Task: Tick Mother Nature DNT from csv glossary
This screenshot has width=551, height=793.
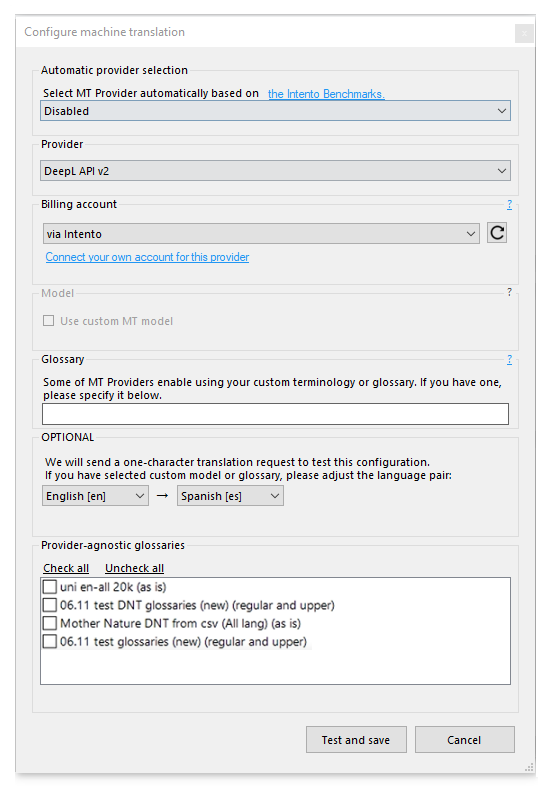Action: [x=50, y=623]
